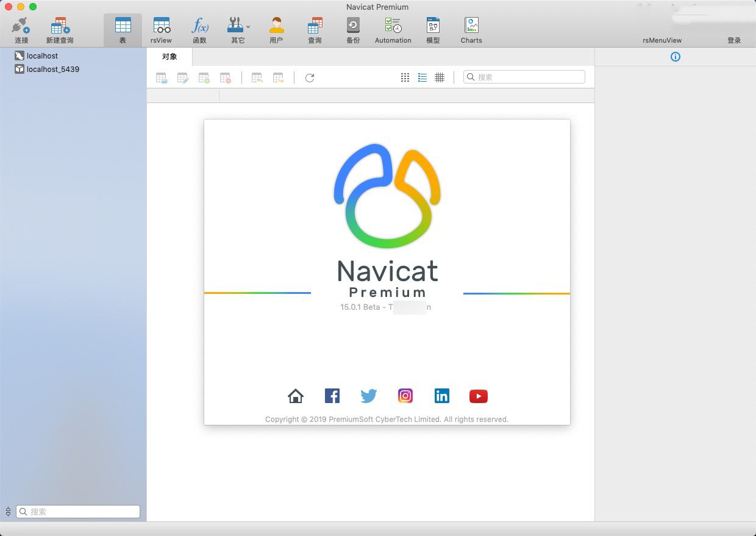756x536 pixels.
Task: Expand the localhost_5439 connection
Action: (x=52, y=69)
